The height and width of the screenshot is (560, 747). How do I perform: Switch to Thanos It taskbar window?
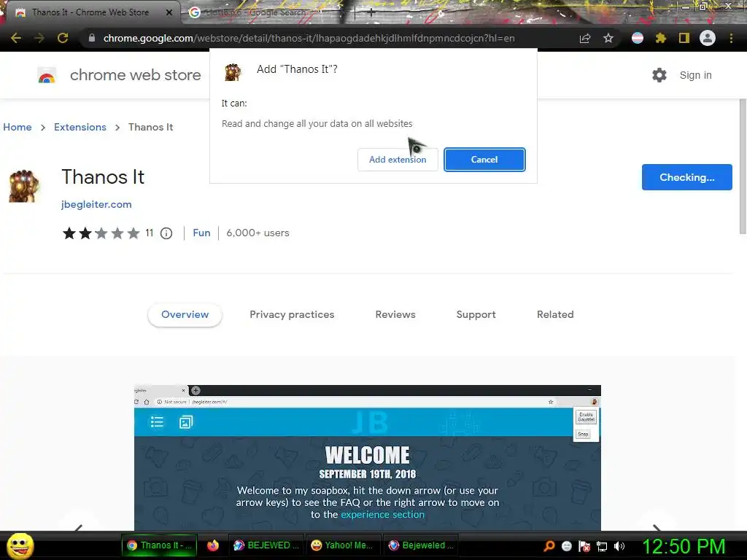(159, 545)
